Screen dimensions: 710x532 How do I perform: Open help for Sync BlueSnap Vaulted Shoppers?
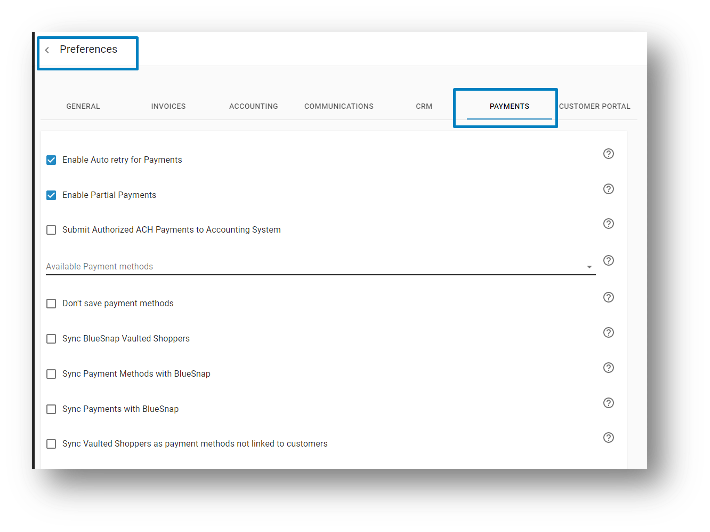(608, 332)
